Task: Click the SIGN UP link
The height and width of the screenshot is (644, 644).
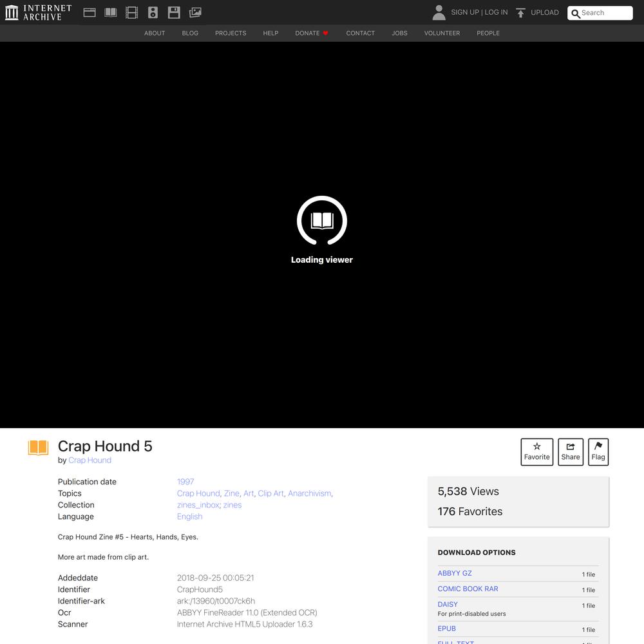Action: 465,12
